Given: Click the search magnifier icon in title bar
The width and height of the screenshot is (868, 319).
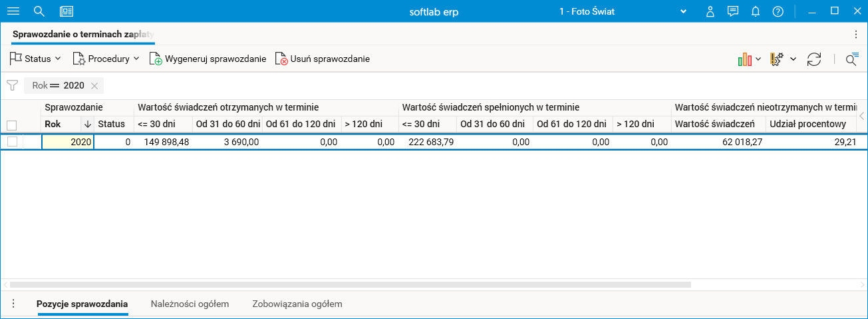Looking at the screenshot, I should click(x=39, y=11).
